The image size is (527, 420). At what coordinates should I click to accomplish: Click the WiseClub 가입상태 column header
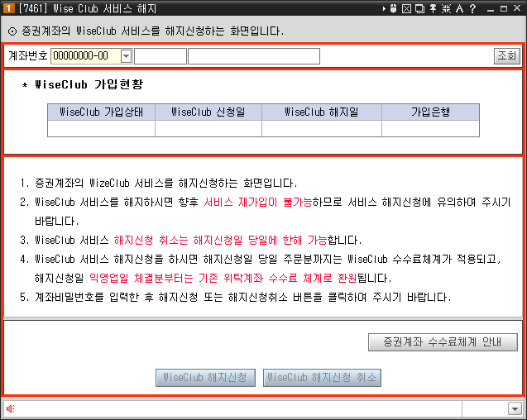(x=101, y=112)
